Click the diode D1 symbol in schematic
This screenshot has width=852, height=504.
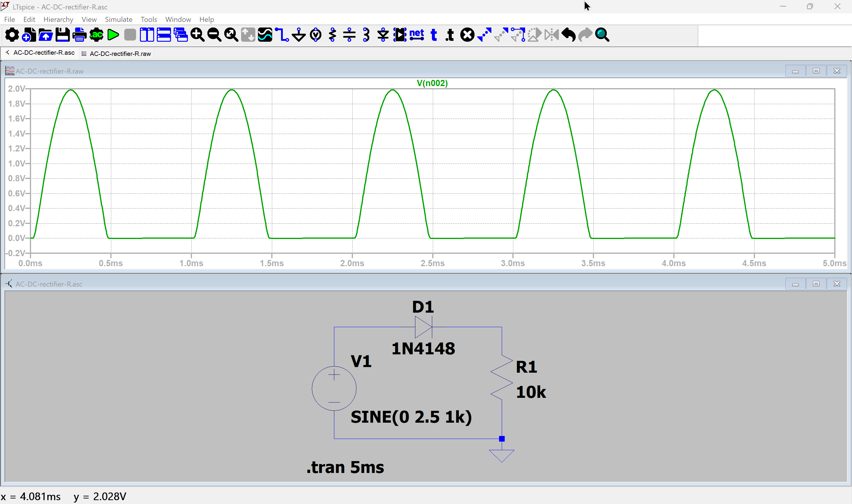[x=423, y=327]
